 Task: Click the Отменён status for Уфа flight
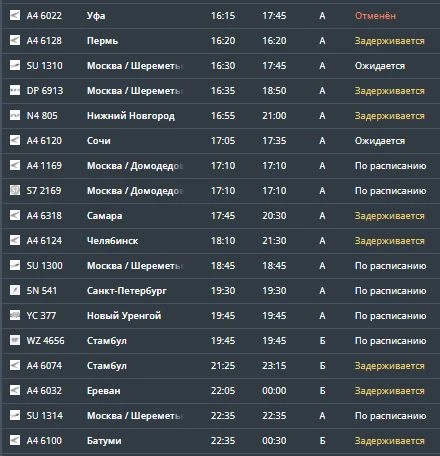coord(375,16)
